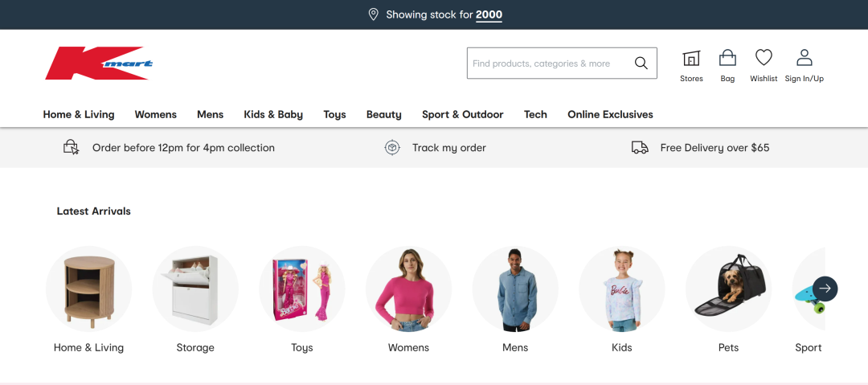
Task: Expand the Womens navigation menu
Action: pos(156,114)
